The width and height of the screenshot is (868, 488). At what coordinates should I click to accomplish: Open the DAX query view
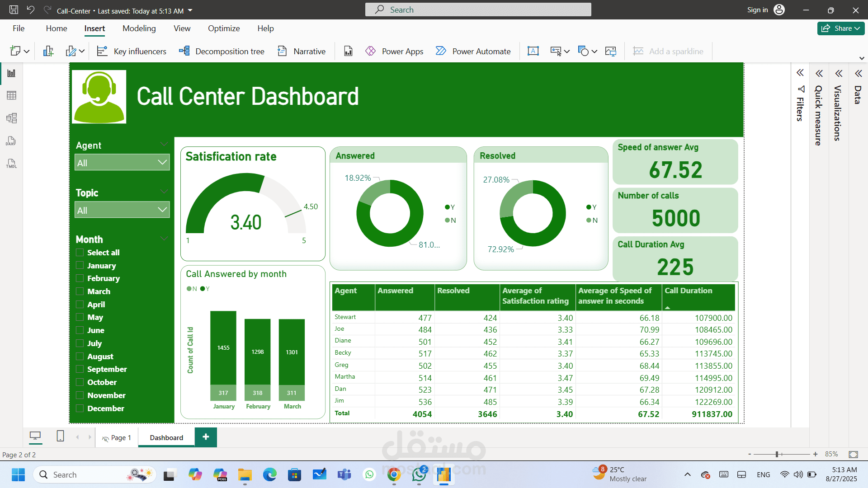click(11, 141)
